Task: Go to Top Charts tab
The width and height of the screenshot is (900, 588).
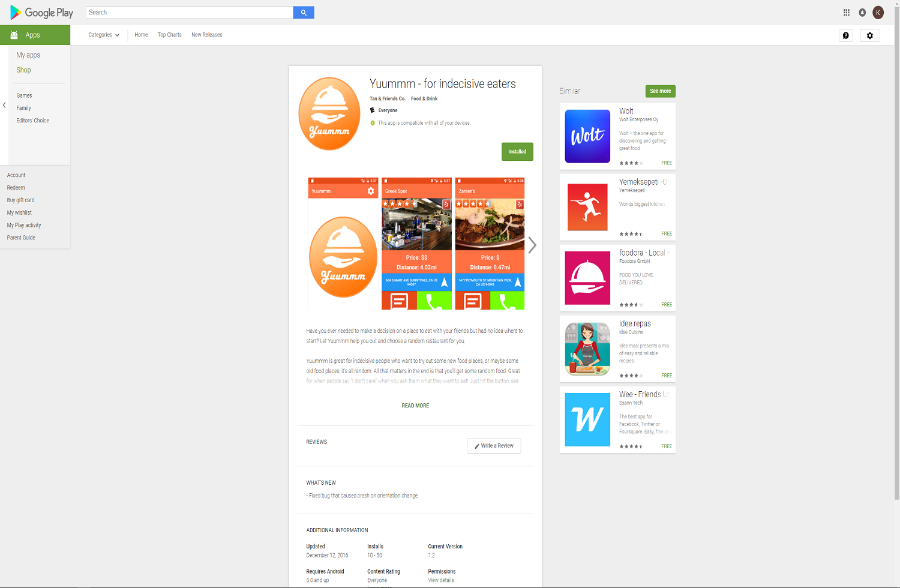Action: (169, 35)
